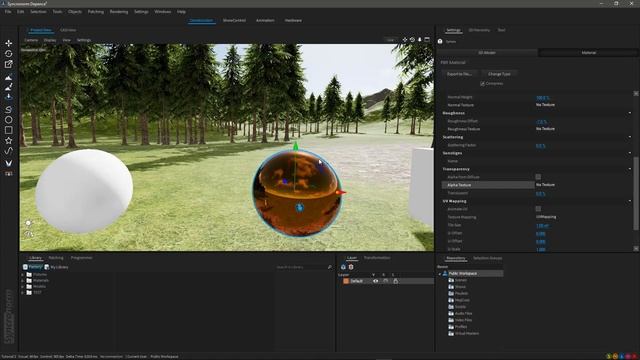Viewport: 640px width, 360px height.
Task: Toggle the Animate UV checkbox
Action: point(538,209)
